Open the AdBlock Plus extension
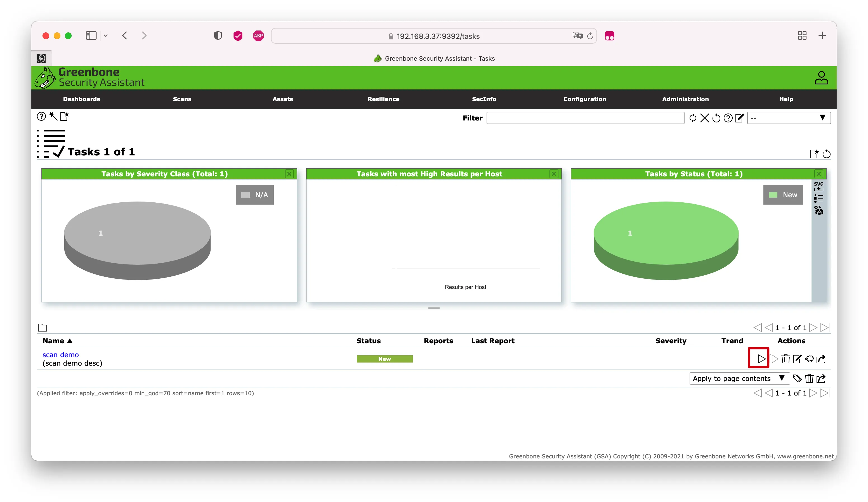The image size is (868, 502). (258, 36)
